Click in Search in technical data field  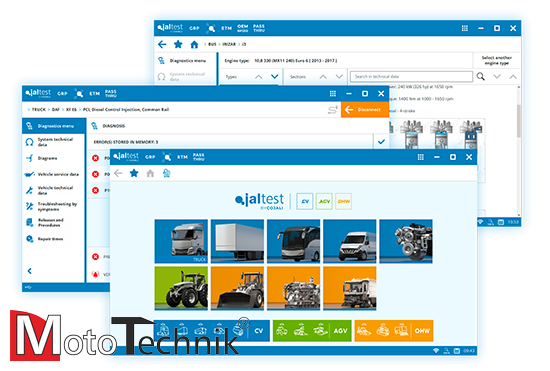pos(411,76)
